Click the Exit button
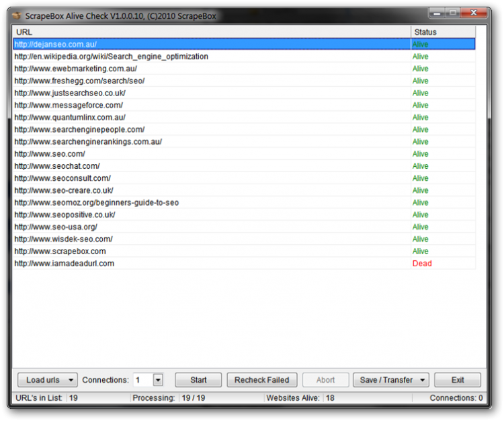Screen dimensions: 504x421 (458, 380)
